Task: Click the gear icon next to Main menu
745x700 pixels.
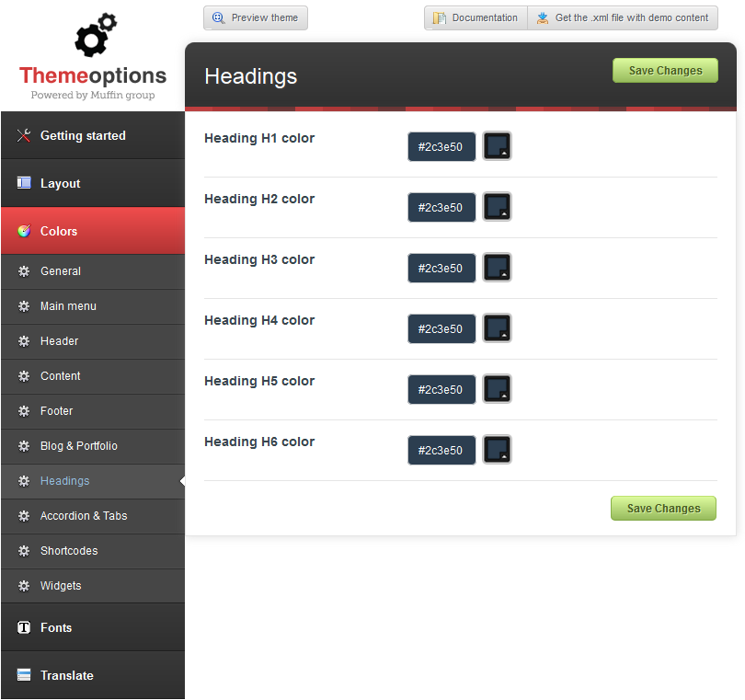Action: coord(24,306)
